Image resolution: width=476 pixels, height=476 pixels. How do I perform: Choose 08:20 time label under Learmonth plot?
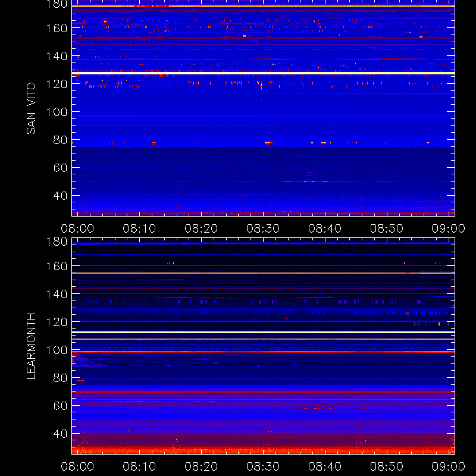click(x=201, y=466)
